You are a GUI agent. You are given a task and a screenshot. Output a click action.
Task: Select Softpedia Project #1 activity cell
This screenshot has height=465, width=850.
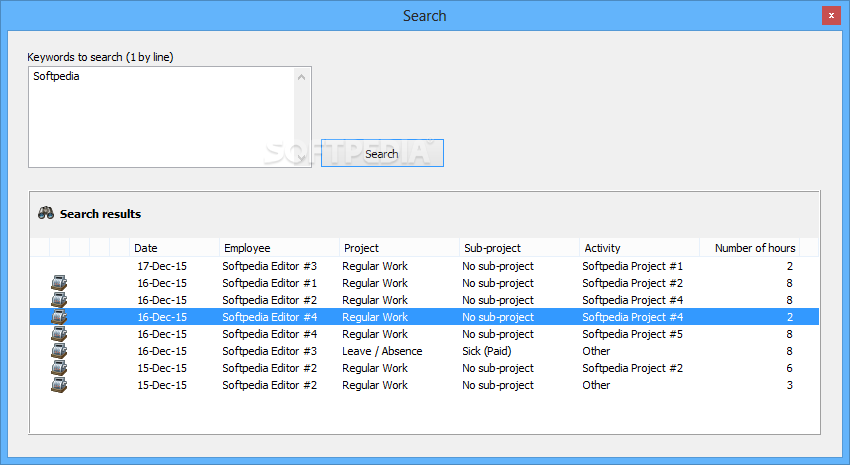(x=633, y=266)
